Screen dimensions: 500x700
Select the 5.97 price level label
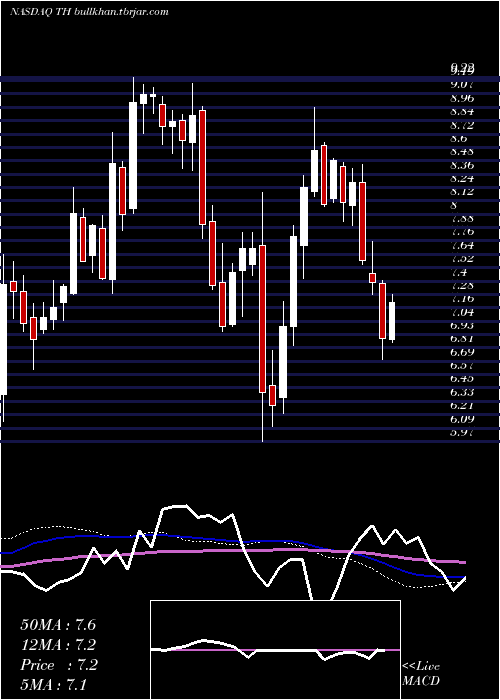pos(462,432)
